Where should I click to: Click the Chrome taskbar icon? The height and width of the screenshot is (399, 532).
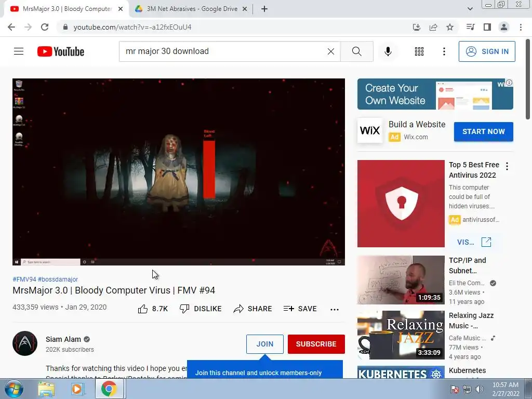109,389
